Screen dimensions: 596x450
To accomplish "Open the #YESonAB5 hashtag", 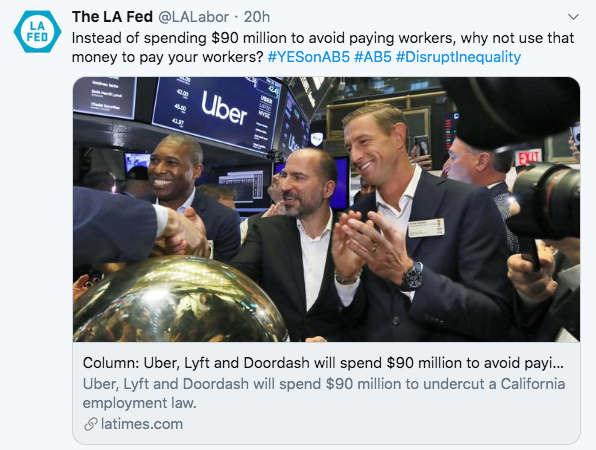I will tap(308, 57).
